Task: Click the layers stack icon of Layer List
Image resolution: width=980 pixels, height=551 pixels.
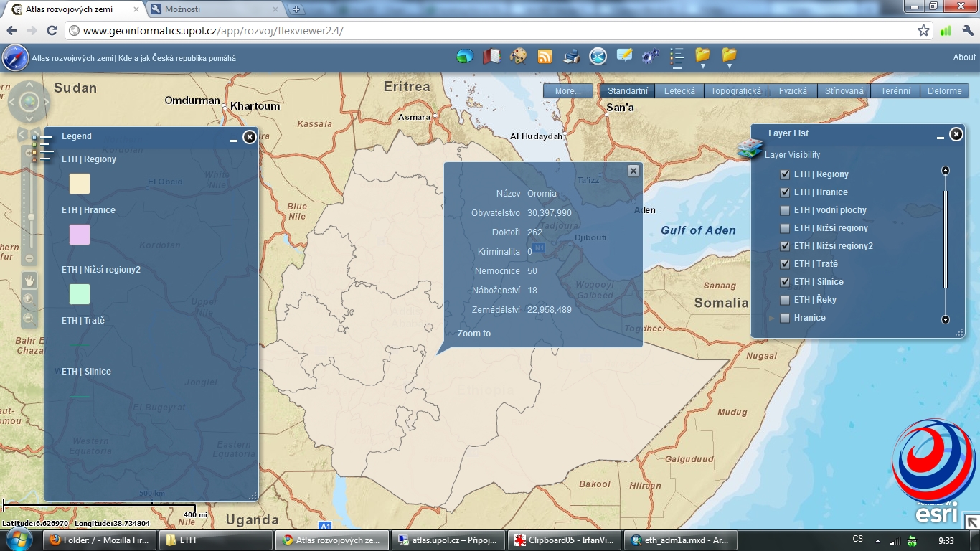Action: pos(750,149)
